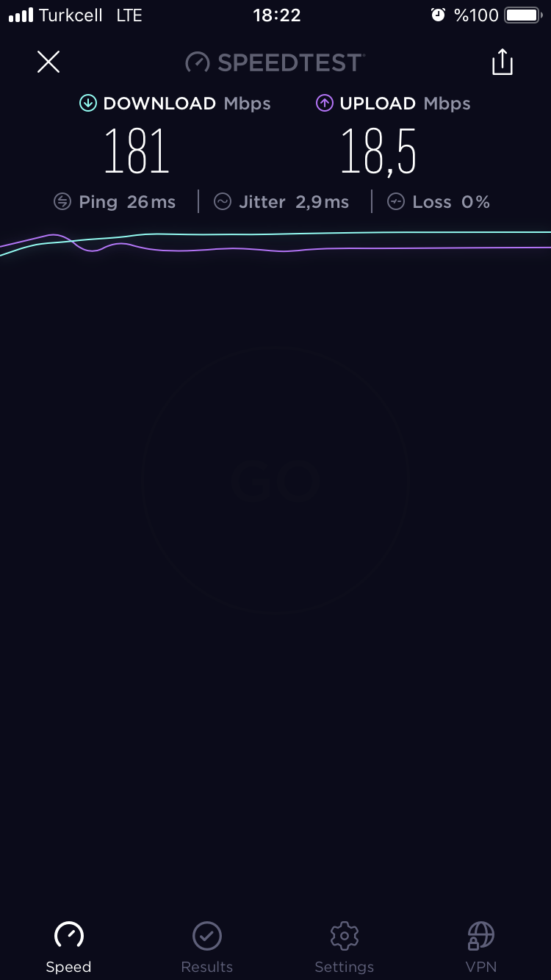
Task: Open the Results tab
Action: (x=207, y=948)
